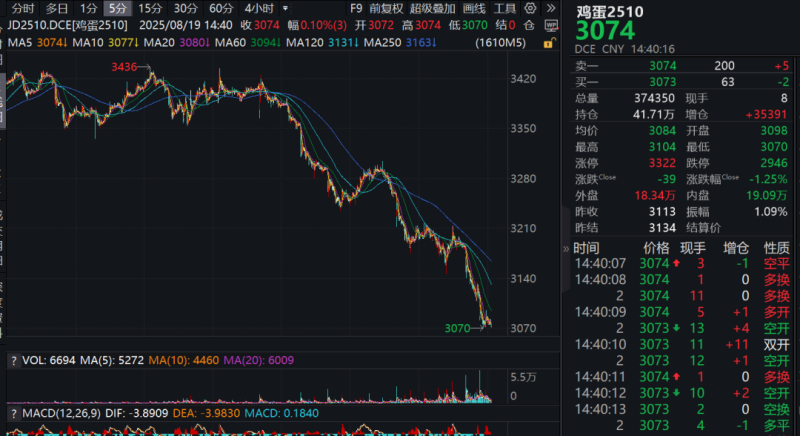Open MACD indicator help question mark
Screen dimensions: 800x436
(x=14, y=413)
